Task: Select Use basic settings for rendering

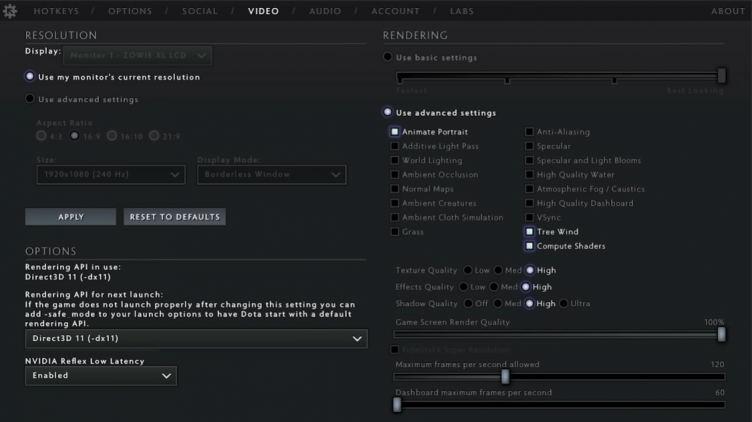Action: coord(388,57)
